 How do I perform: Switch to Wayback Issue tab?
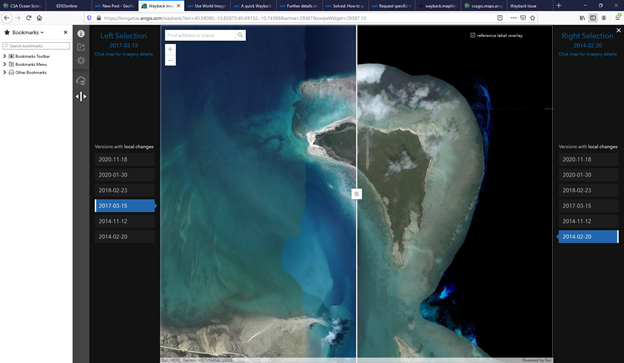pos(529,6)
